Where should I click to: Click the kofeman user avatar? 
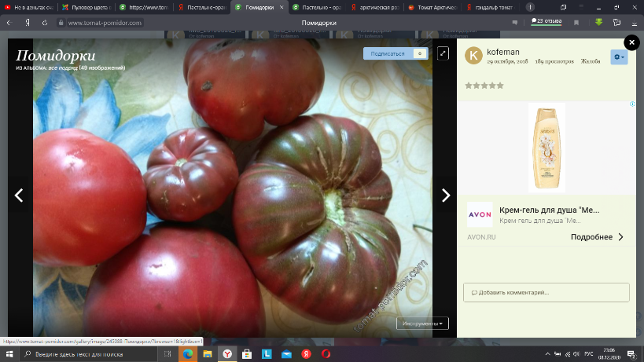click(473, 56)
